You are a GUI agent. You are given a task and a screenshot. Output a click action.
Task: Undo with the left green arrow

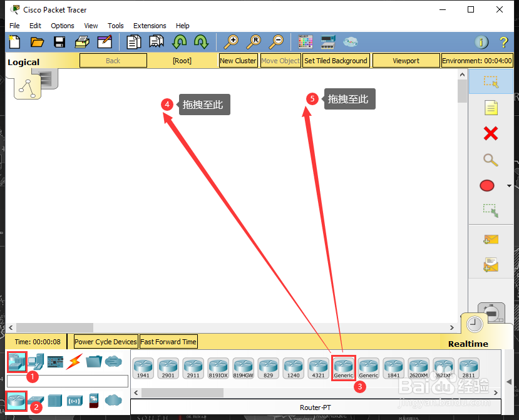coord(180,42)
